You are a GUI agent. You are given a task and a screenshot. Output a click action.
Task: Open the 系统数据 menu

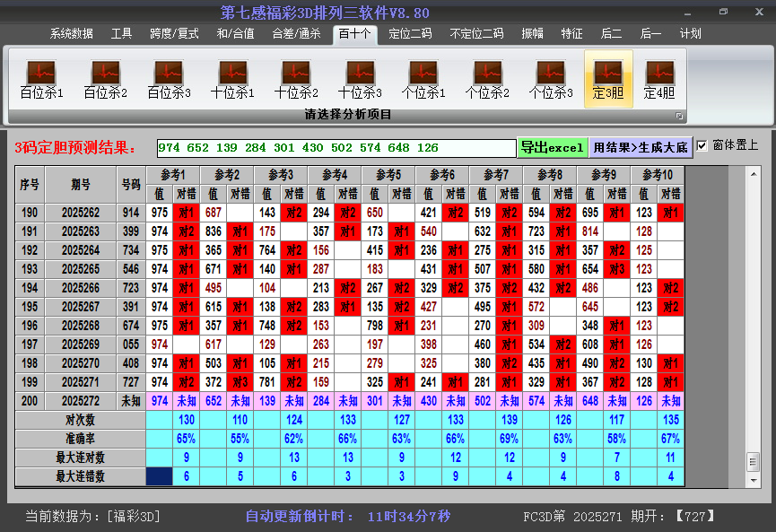[71, 34]
